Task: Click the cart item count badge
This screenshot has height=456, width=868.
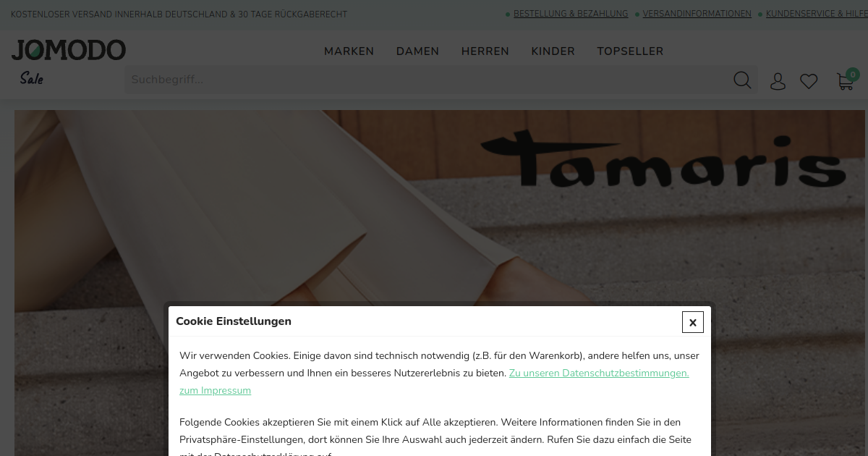Action: (x=853, y=74)
